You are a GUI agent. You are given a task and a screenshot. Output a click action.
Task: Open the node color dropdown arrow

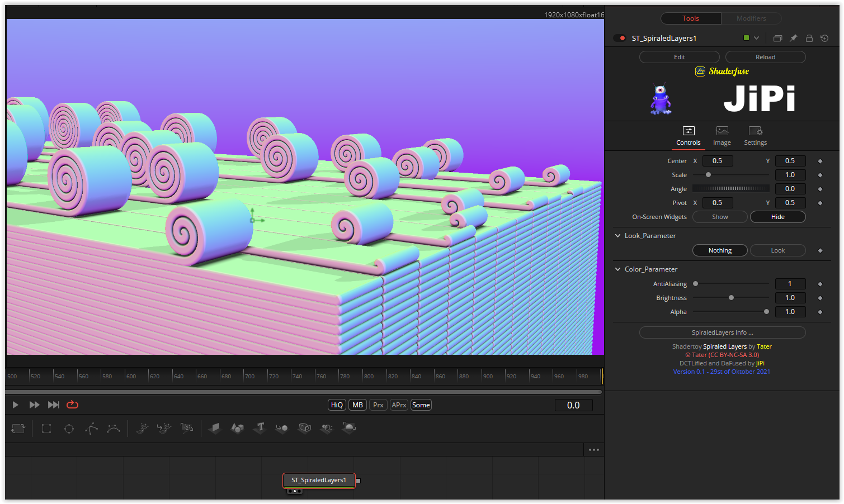coord(756,38)
